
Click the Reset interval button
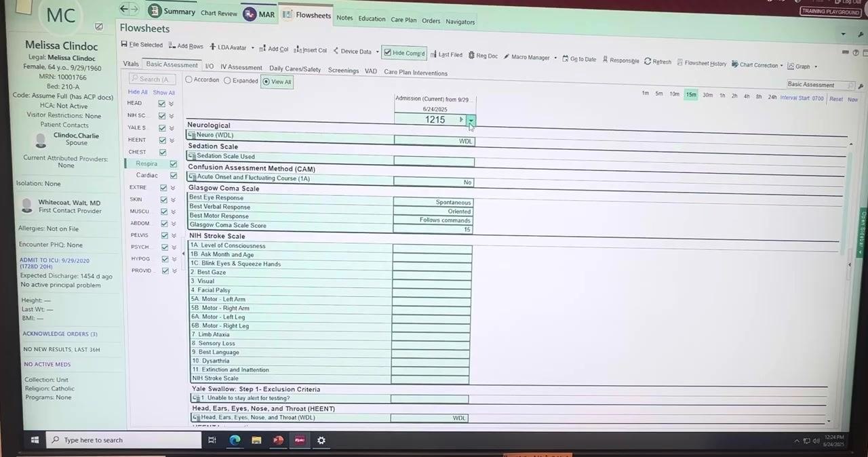pos(836,99)
